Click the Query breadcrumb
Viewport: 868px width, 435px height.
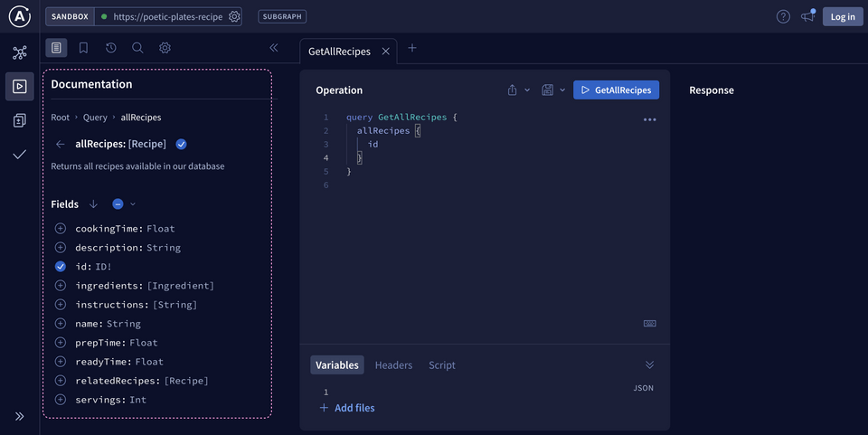click(95, 118)
